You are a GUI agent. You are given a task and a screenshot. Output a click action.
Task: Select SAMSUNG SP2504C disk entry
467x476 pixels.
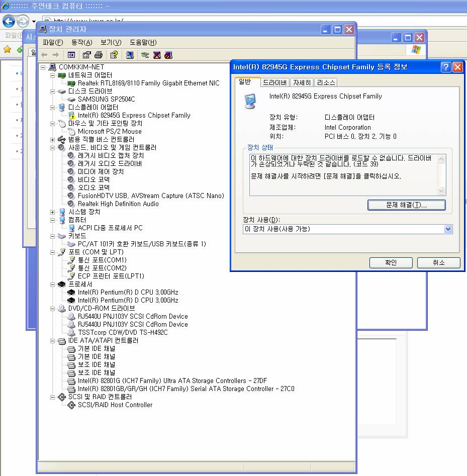click(x=106, y=99)
